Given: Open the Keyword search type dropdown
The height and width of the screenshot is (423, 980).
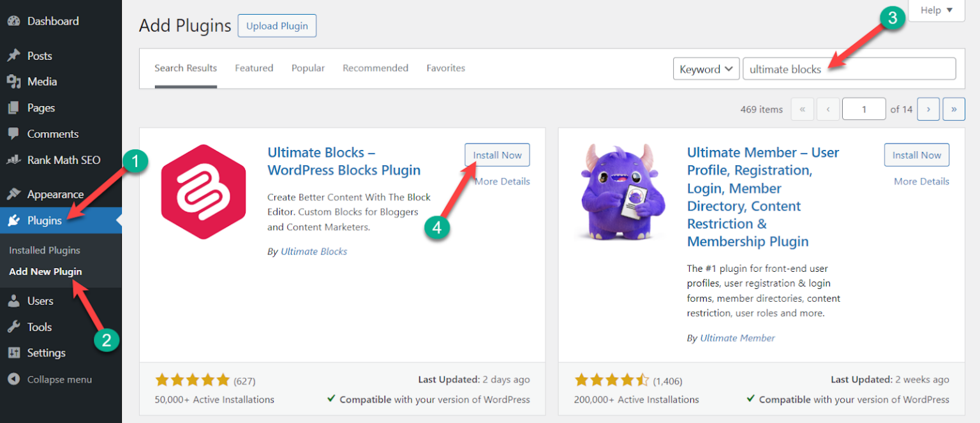Looking at the screenshot, I should point(706,69).
